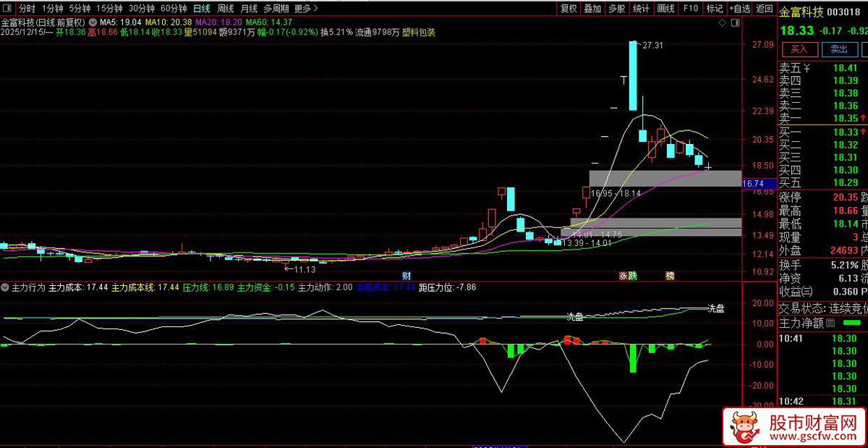Click the 涨停 value 20.35
868x448 pixels.
[x=845, y=198]
